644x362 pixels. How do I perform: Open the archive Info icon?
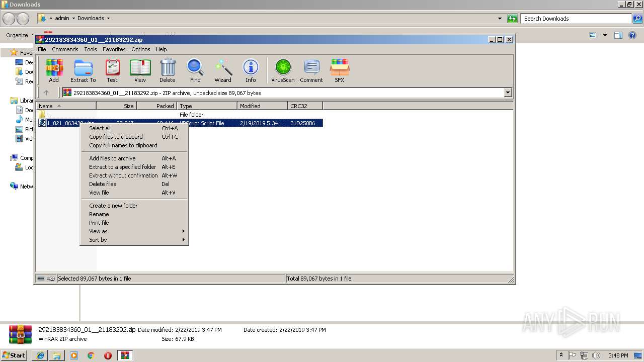(x=251, y=70)
